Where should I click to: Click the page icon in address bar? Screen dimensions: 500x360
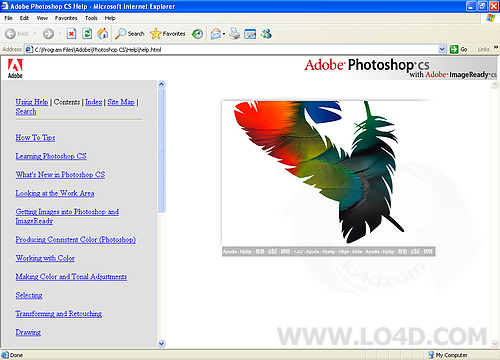tap(29, 49)
